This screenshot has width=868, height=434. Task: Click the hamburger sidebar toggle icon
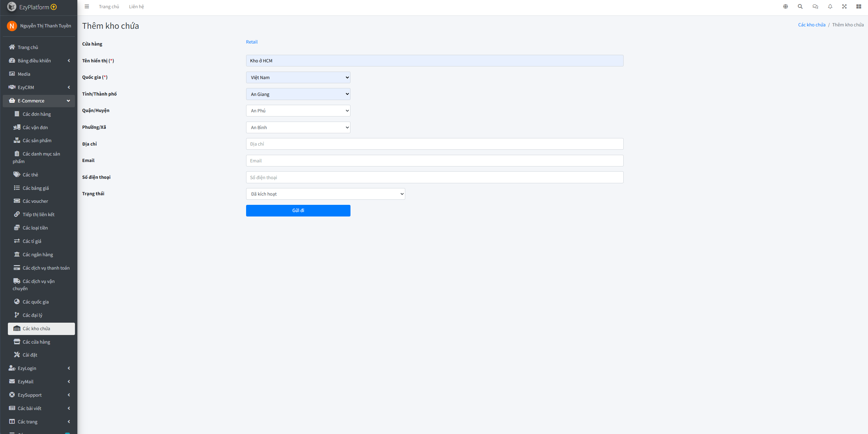87,7
